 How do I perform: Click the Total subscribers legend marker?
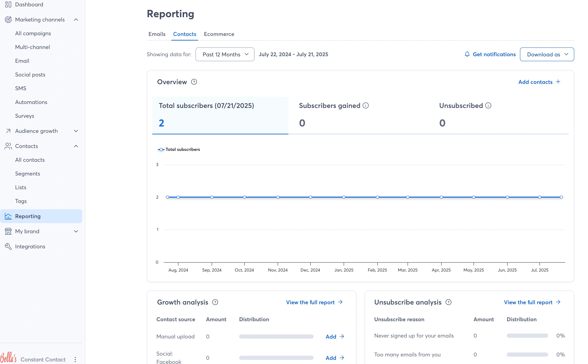pyautogui.click(x=161, y=150)
